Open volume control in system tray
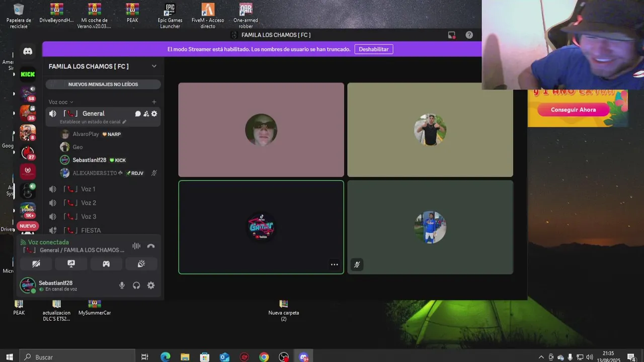The height and width of the screenshot is (362, 644). tap(589, 357)
